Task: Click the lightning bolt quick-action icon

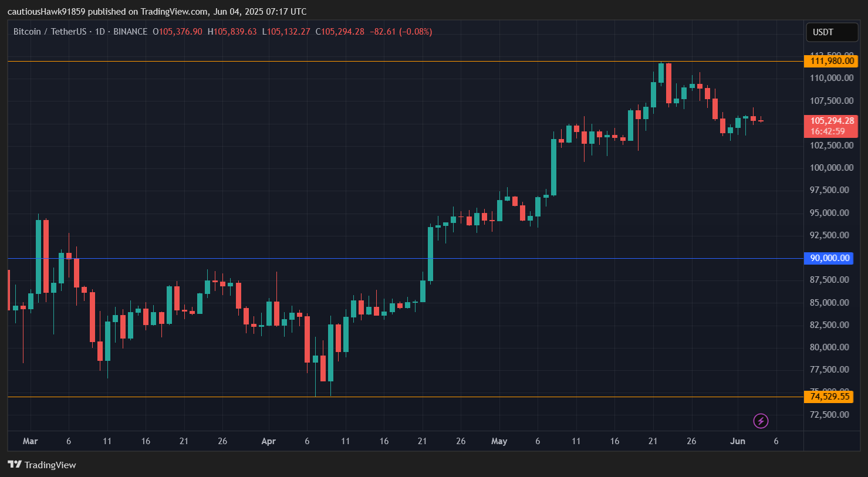Action: click(x=761, y=421)
